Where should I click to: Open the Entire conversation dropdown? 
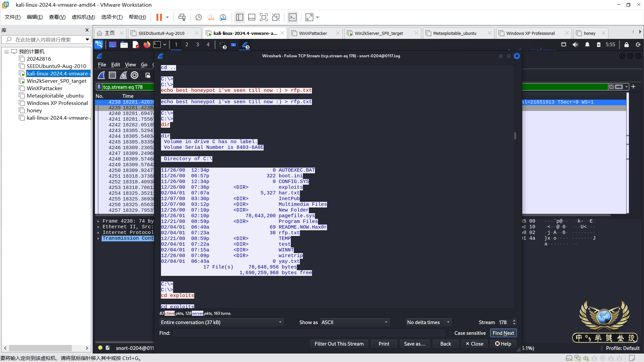click(221, 322)
